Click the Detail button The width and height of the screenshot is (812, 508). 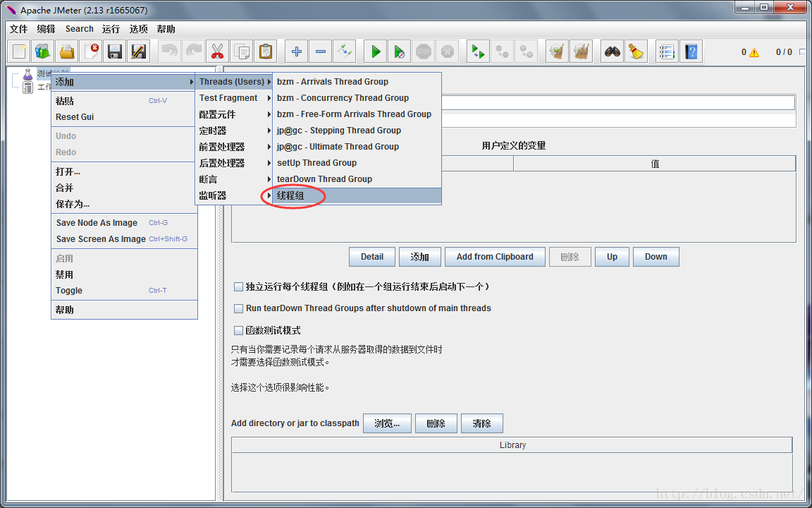point(372,257)
